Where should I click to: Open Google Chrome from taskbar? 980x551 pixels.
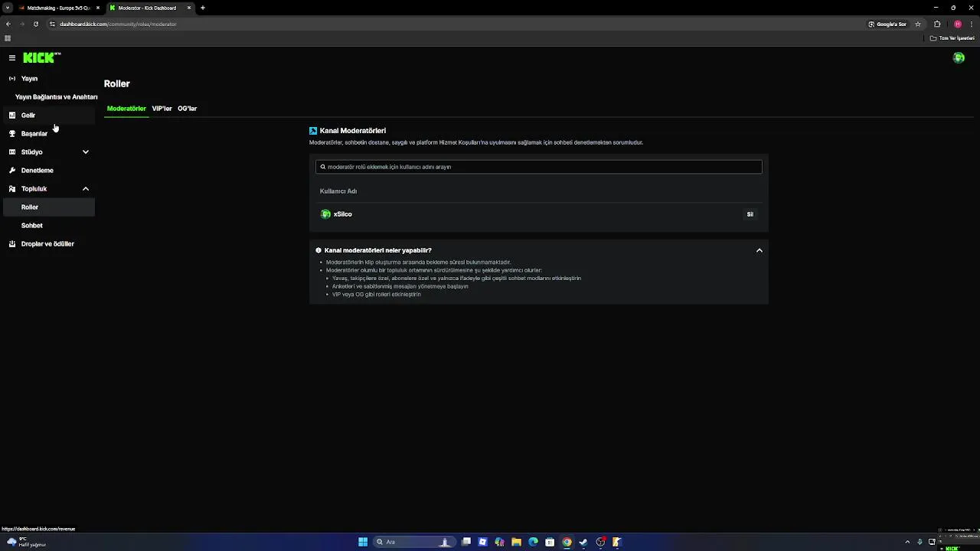[x=567, y=542]
